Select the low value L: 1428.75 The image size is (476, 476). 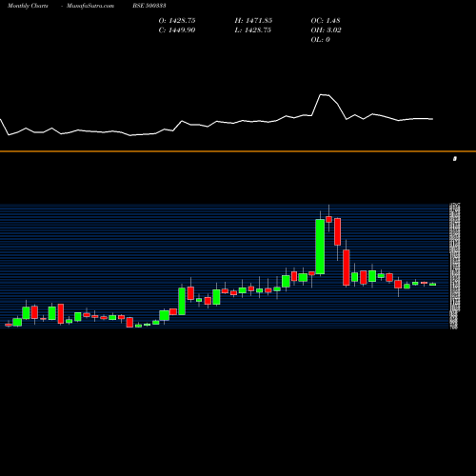253,30
